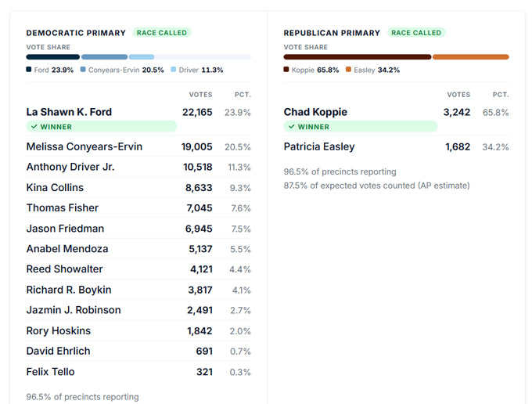This screenshot has height=404, width=532.
Task: Click the Democratic Race Called badge
Action: tap(161, 33)
